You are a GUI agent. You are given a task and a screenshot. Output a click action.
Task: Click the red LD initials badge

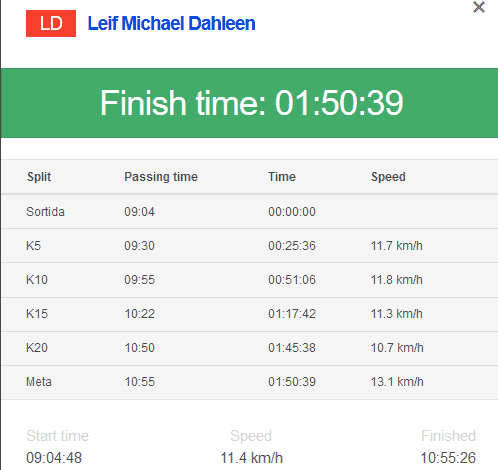[51, 23]
